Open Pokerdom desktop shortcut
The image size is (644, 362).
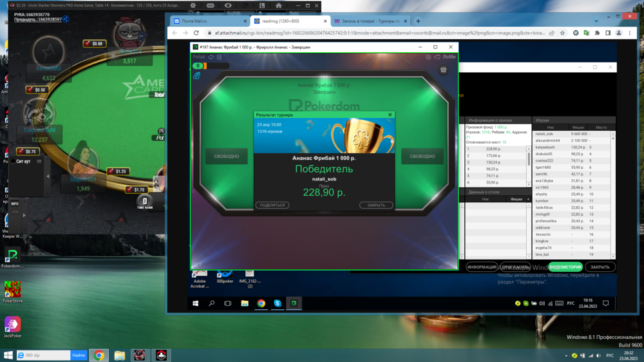pyautogui.click(x=12, y=255)
